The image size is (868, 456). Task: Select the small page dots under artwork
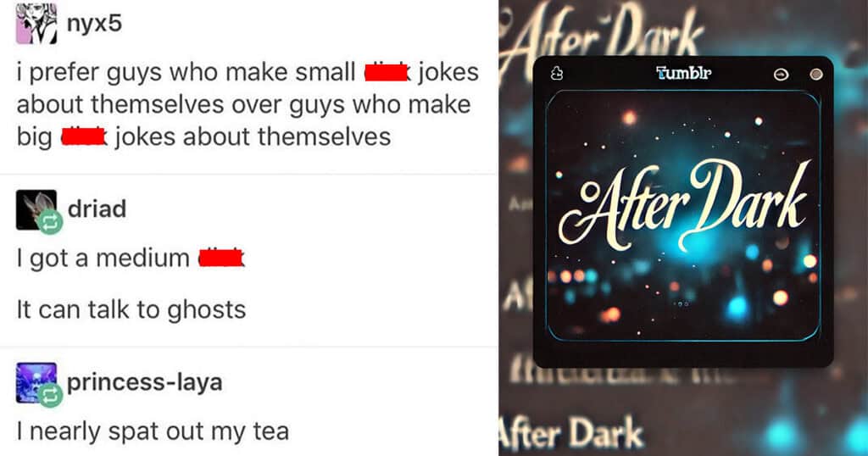point(681,303)
